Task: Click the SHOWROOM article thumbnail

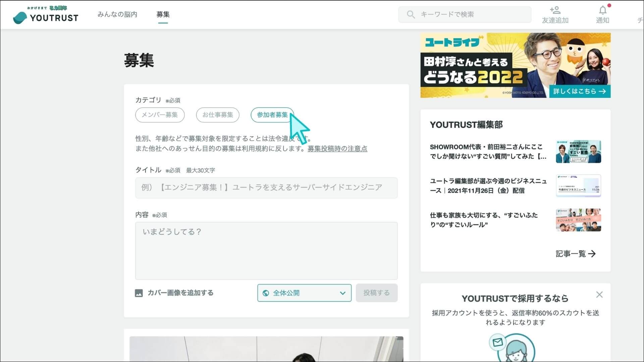Action: point(578,152)
